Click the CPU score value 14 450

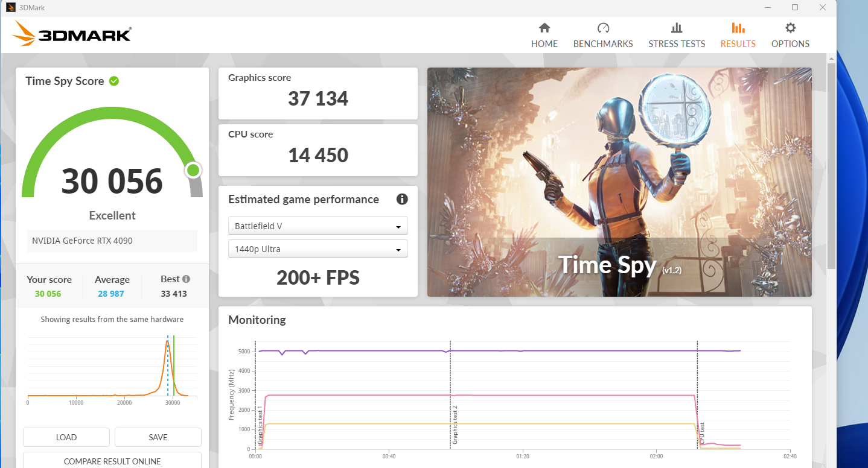(x=318, y=155)
